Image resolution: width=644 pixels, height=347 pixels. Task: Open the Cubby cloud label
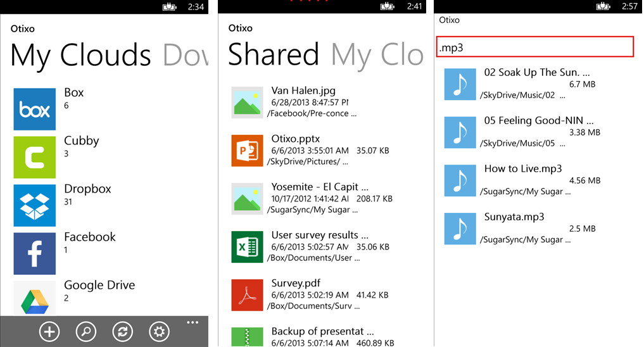[81, 141]
